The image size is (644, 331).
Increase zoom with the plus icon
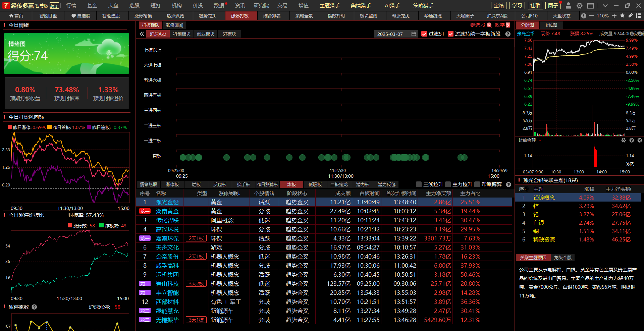click(614, 16)
